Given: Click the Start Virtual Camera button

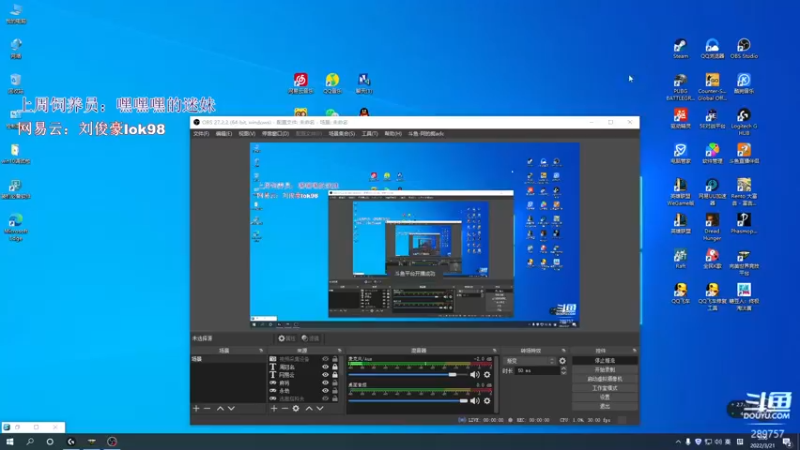Looking at the screenshot, I should (605, 379).
